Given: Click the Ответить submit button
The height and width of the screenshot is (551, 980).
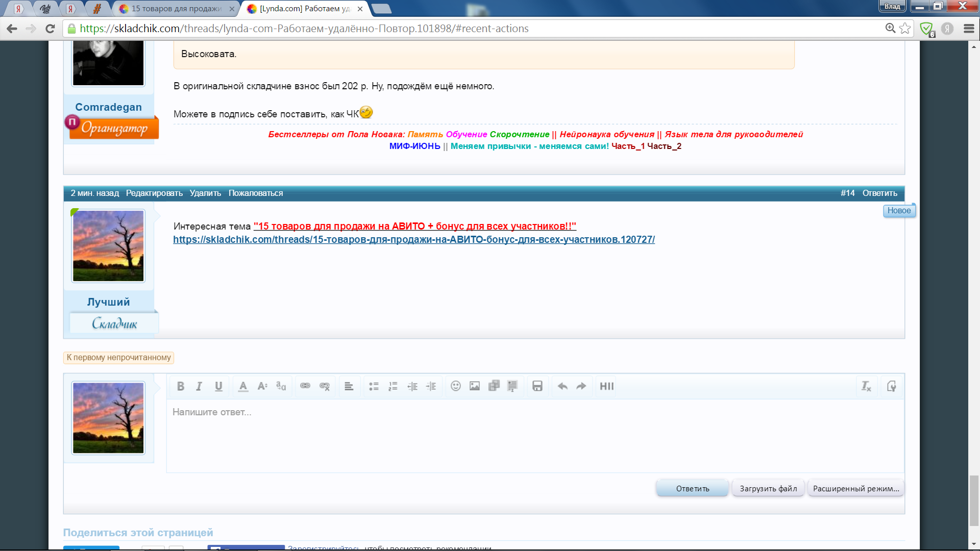Looking at the screenshot, I should [x=692, y=488].
